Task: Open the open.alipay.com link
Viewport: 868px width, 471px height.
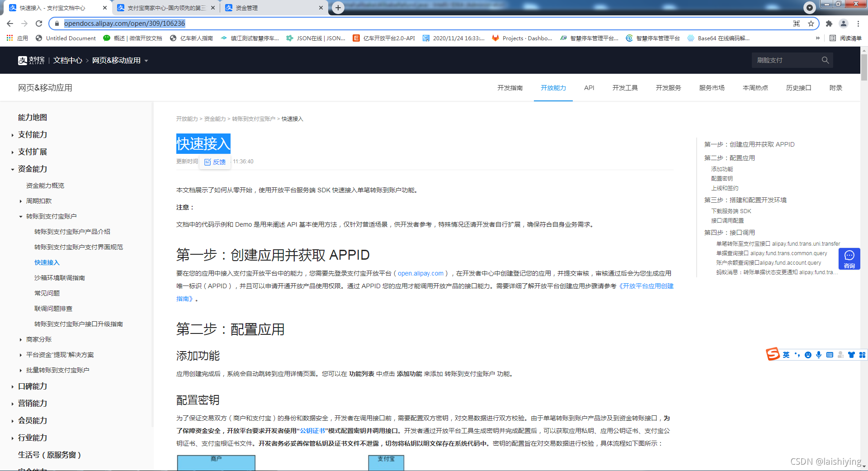Action: coord(420,273)
